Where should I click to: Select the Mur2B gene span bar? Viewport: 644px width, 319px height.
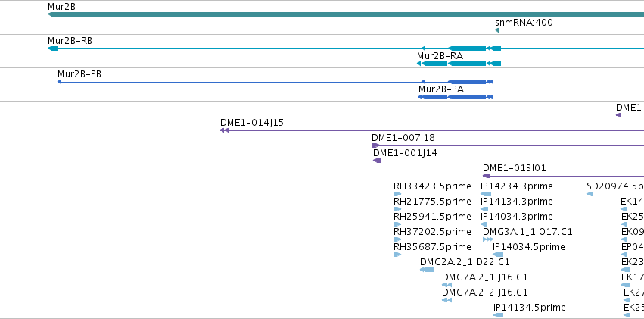[x=346, y=14]
